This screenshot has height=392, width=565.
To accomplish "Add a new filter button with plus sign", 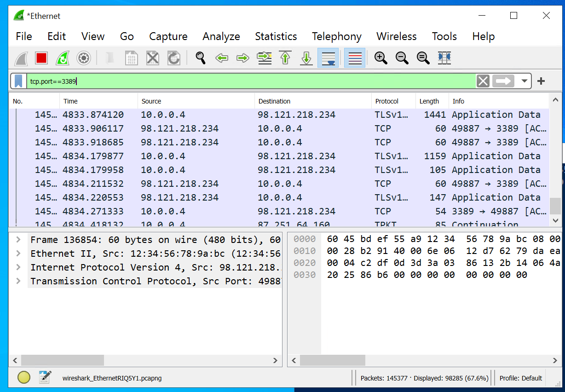I will [541, 81].
